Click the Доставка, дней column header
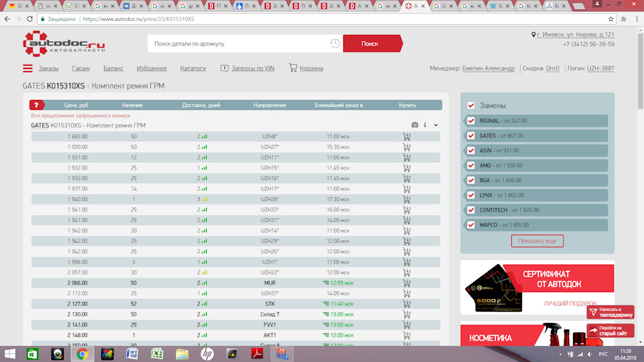This screenshot has height=362, width=644. click(201, 105)
